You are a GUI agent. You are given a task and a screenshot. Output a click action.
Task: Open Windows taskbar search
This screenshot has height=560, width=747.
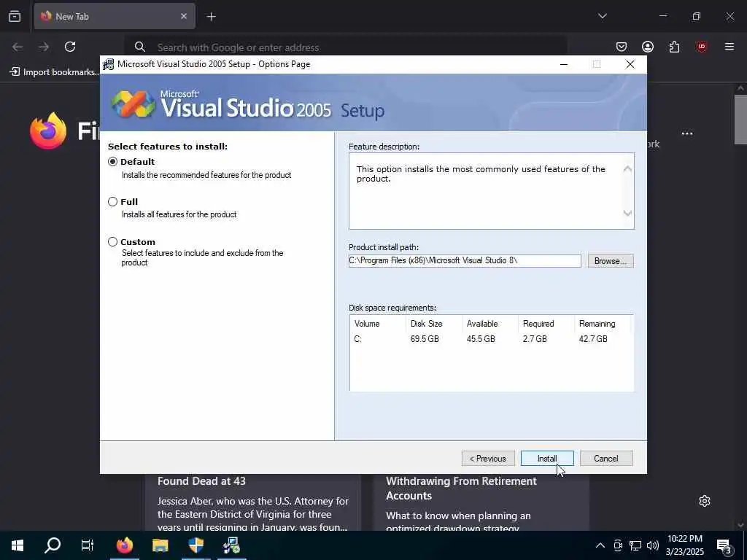tap(53, 545)
